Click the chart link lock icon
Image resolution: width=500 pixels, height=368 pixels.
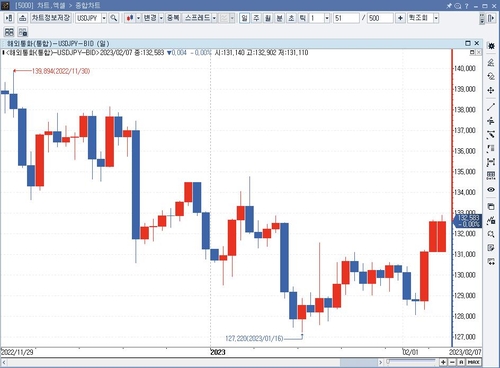click(23, 32)
